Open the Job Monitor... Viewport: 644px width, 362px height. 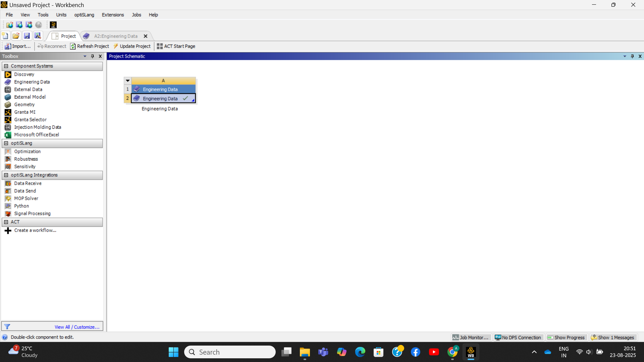(471, 337)
